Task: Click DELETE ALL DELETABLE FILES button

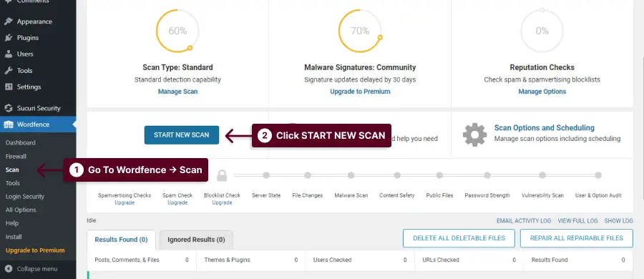Action: pyautogui.click(x=459, y=238)
